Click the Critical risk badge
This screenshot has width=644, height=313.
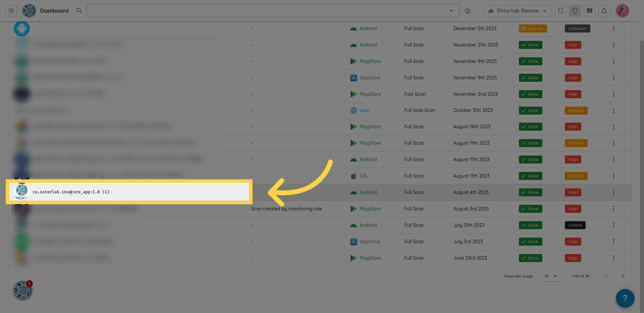pos(575,225)
